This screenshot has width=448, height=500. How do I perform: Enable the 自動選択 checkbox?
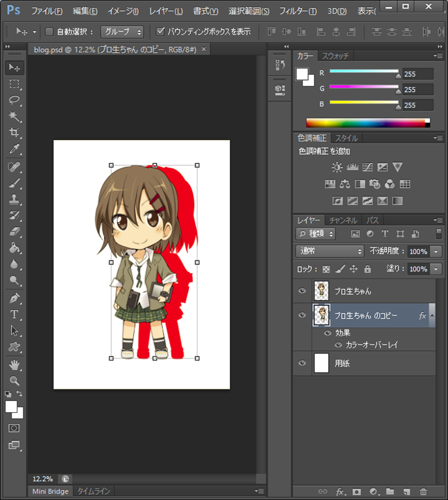pos(49,31)
